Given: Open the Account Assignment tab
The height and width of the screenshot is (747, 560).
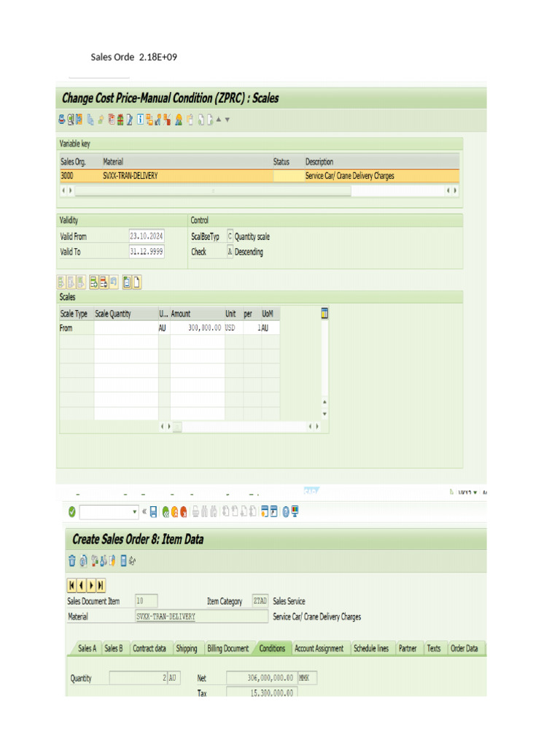Looking at the screenshot, I should point(319,649).
